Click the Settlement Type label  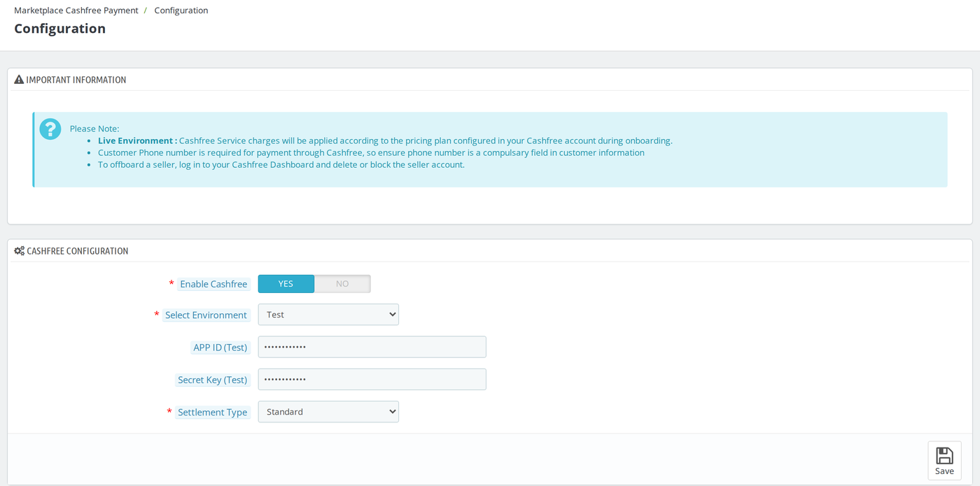(x=212, y=413)
